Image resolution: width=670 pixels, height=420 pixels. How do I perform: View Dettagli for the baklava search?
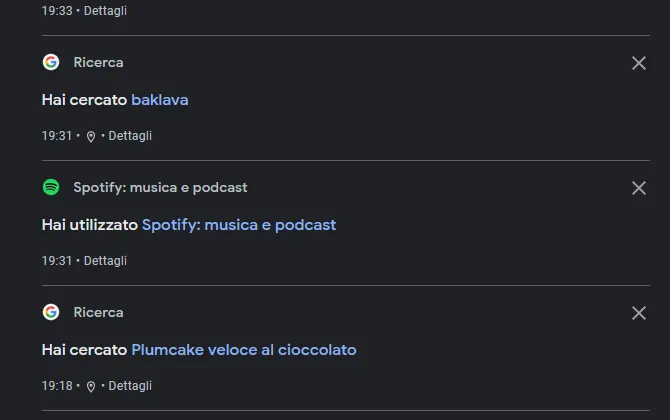click(x=130, y=136)
